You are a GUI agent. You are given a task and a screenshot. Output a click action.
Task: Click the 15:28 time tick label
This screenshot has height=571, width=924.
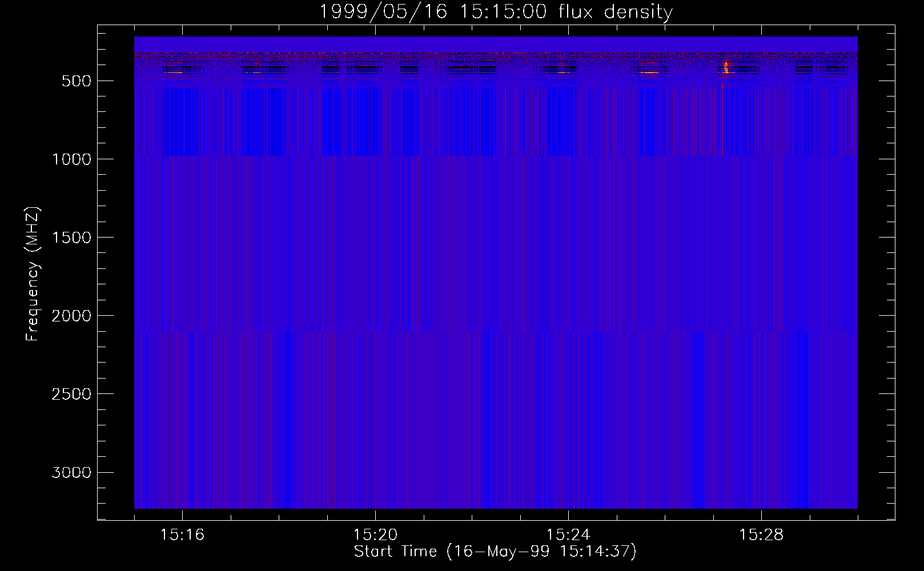tap(761, 535)
